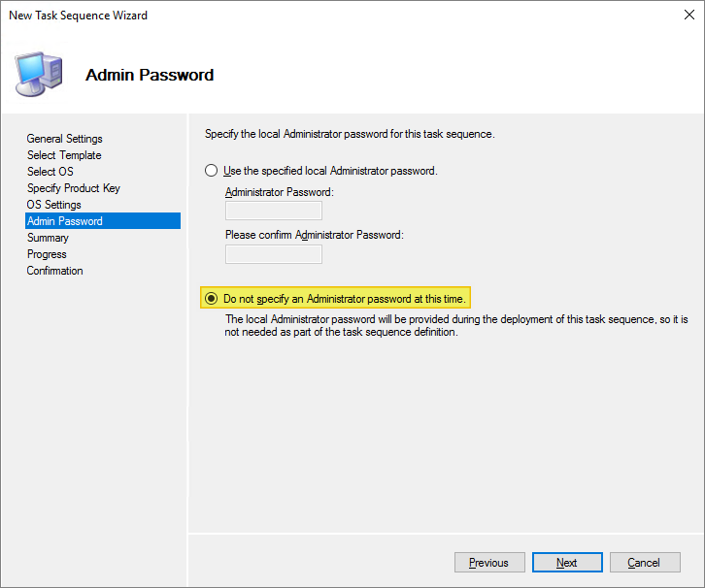Navigate to Summary step in sidebar
705x588 pixels.
48,238
